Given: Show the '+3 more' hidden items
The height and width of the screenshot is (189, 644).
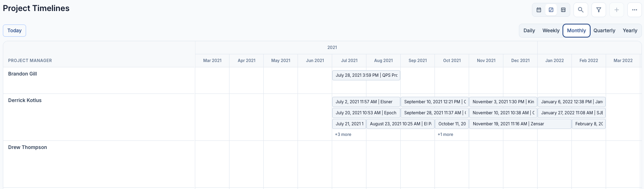Looking at the screenshot, I should click(x=343, y=134).
